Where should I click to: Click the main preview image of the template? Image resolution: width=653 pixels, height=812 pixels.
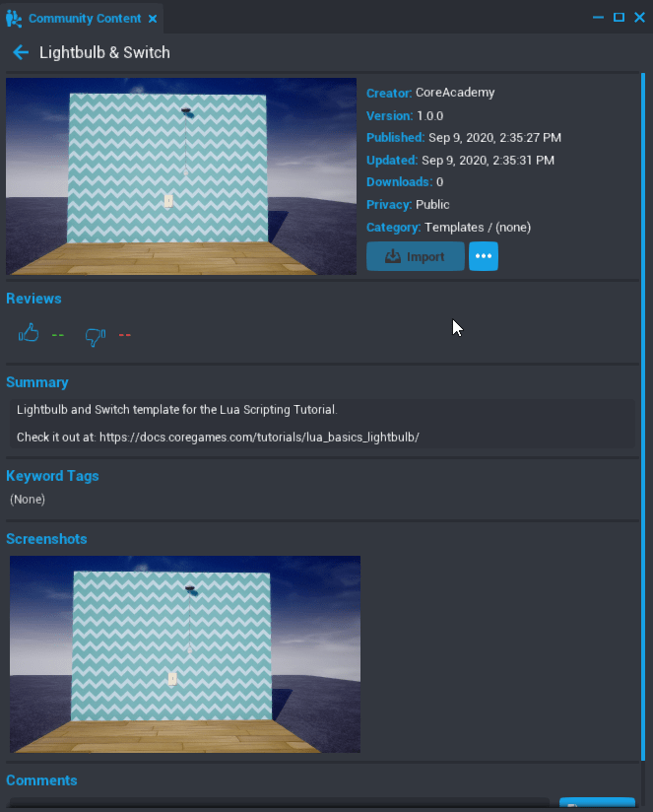181,176
